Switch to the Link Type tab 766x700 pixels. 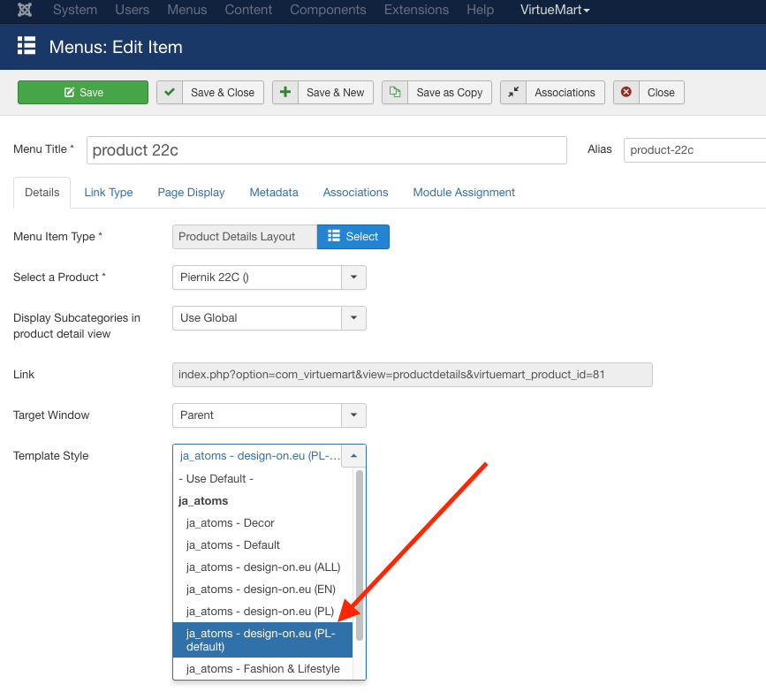pyautogui.click(x=109, y=192)
